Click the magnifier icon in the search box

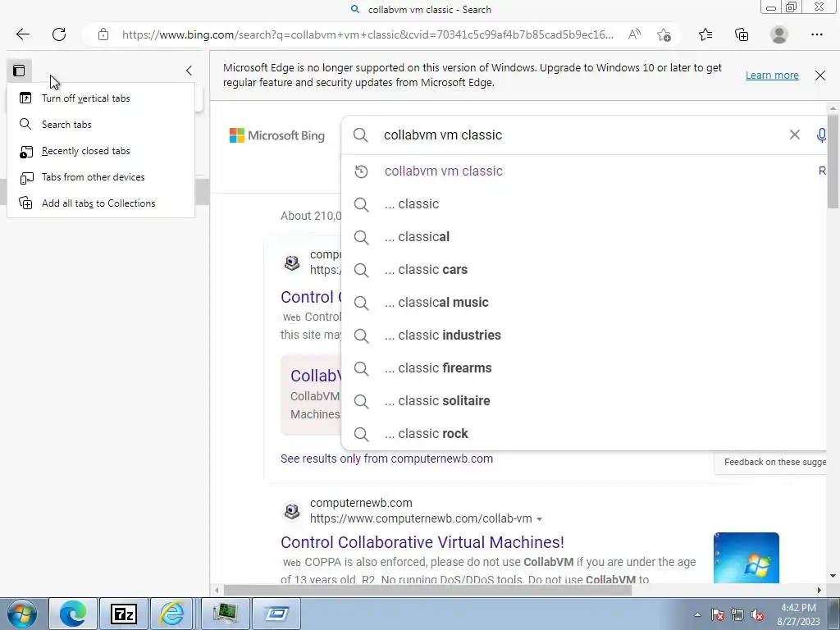[361, 135]
